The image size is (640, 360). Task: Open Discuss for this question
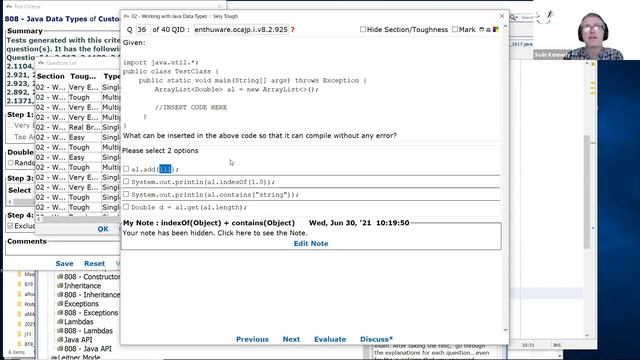pos(376,339)
